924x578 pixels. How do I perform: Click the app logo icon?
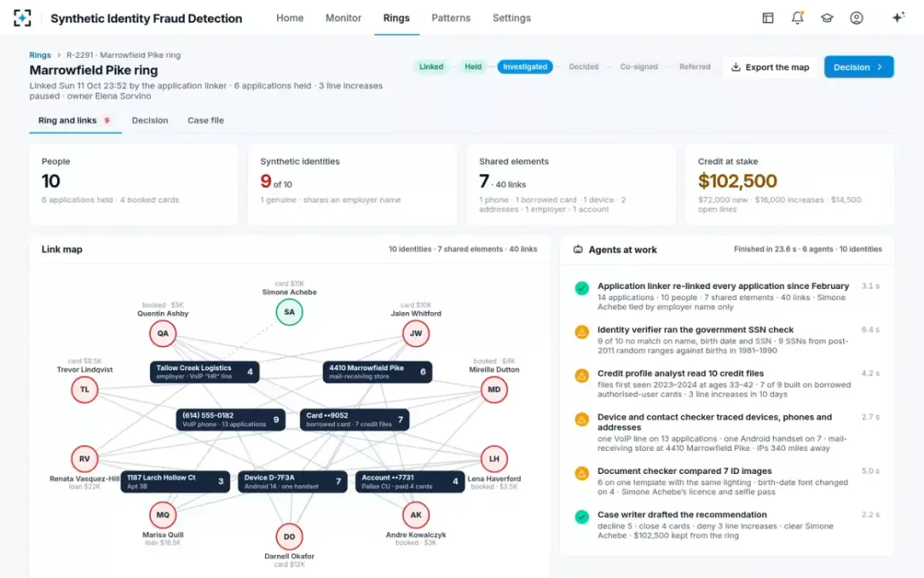click(x=23, y=18)
